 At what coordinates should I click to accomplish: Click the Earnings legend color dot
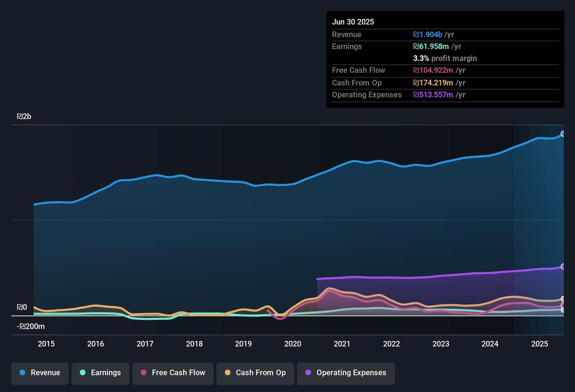(x=83, y=373)
